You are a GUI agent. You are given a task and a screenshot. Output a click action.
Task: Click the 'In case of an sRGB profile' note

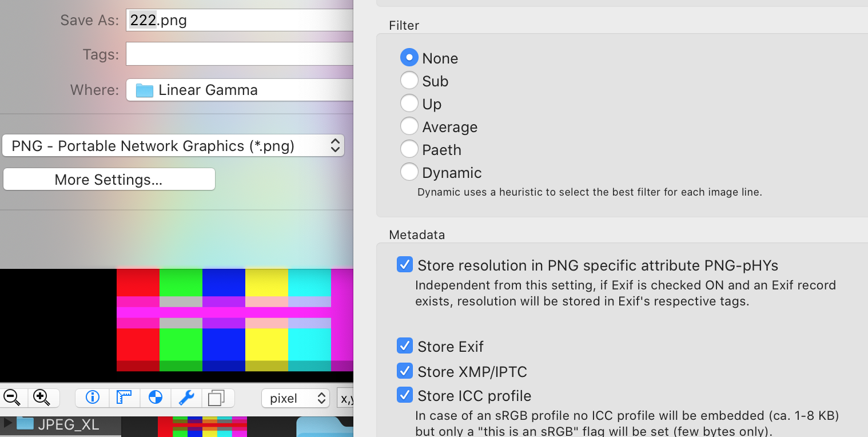tap(627, 423)
